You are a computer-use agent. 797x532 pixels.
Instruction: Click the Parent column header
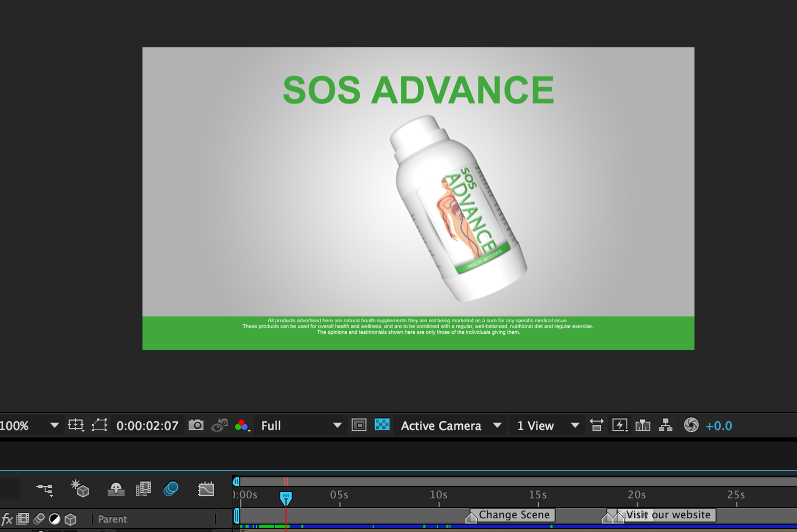pyautogui.click(x=113, y=519)
